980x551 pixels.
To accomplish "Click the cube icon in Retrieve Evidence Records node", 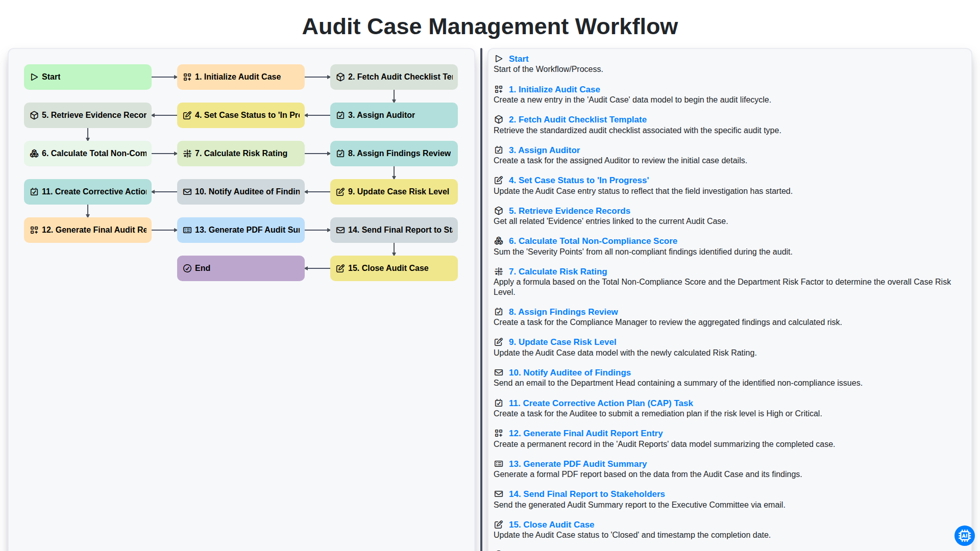I will [34, 115].
